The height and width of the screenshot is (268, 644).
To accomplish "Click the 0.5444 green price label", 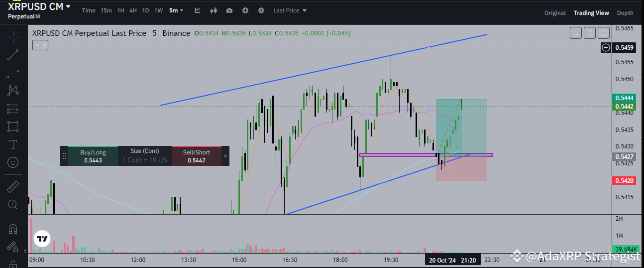I will pyautogui.click(x=624, y=98).
